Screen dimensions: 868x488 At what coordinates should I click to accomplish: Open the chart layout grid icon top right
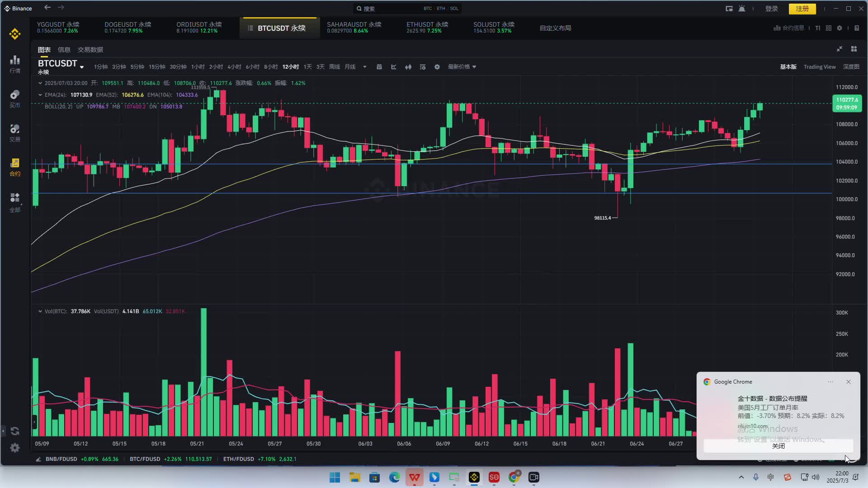pos(854,49)
